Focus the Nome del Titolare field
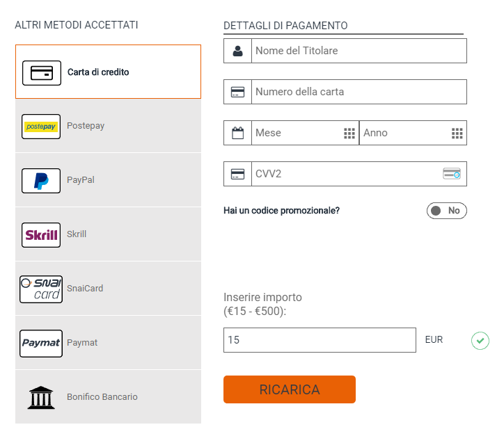 coord(359,51)
